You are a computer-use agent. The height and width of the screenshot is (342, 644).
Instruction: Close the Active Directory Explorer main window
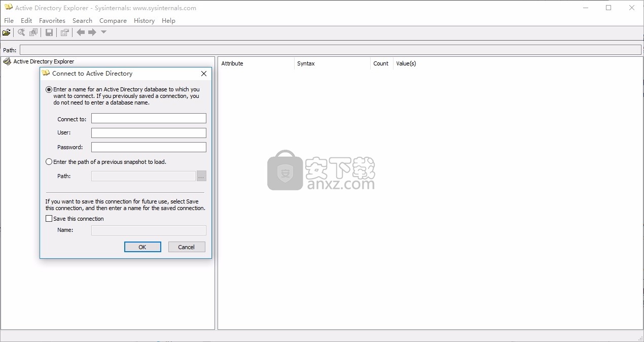(632, 8)
